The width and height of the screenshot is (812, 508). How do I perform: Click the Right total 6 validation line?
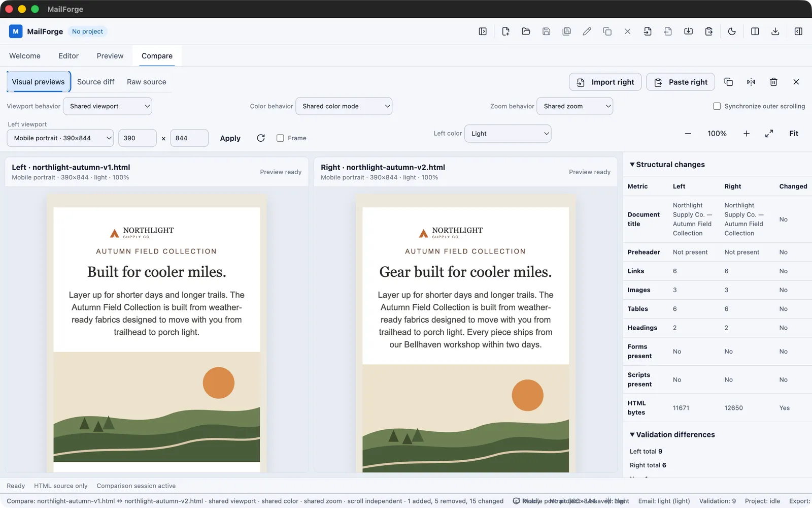648,465
